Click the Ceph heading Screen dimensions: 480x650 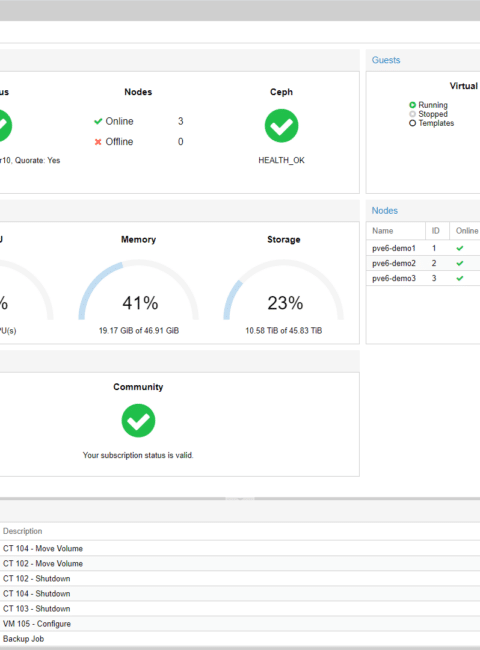281,92
